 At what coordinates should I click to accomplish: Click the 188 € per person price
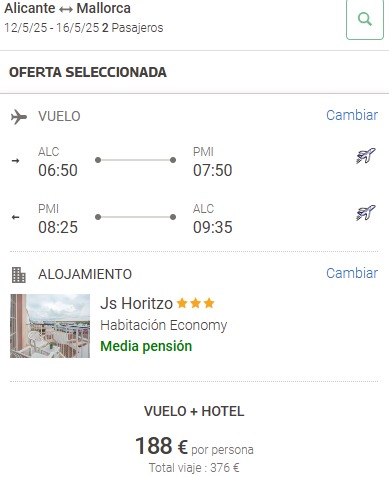pos(194,446)
